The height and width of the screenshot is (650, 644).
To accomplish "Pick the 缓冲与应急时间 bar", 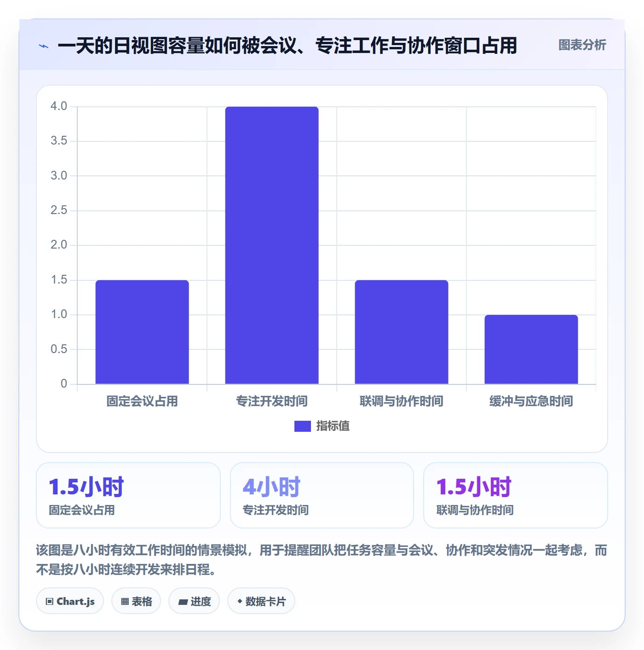I will click(531, 349).
